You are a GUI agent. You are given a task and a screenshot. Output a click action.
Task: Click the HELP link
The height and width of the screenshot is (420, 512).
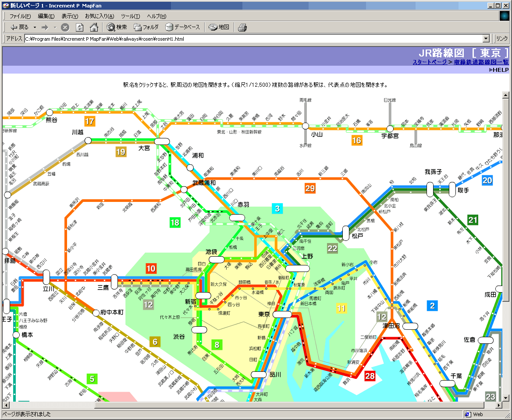coord(498,70)
